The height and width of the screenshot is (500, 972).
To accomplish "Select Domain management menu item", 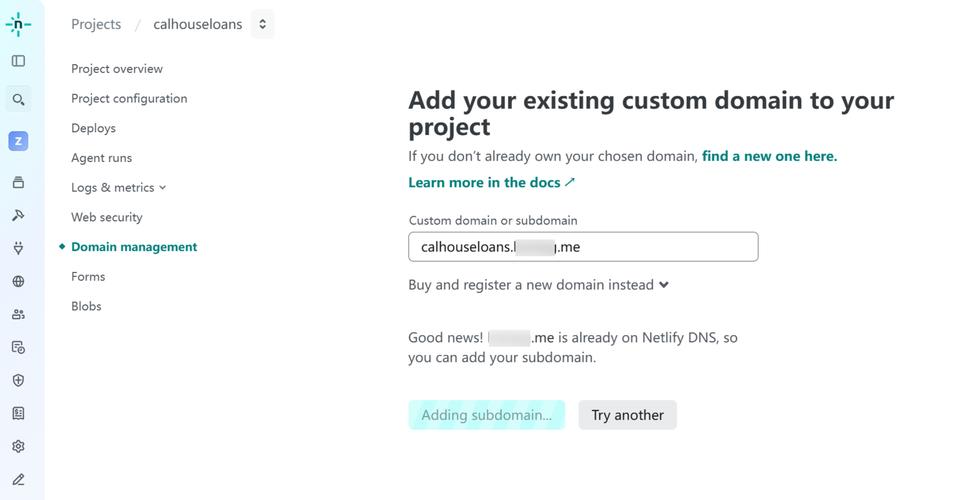I will coord(134,247).
